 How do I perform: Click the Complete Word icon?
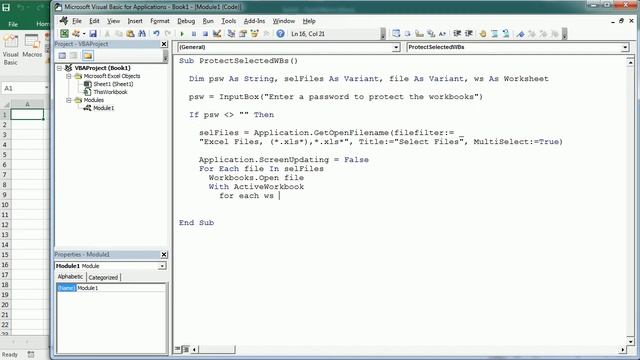click(x=442, y=34)
